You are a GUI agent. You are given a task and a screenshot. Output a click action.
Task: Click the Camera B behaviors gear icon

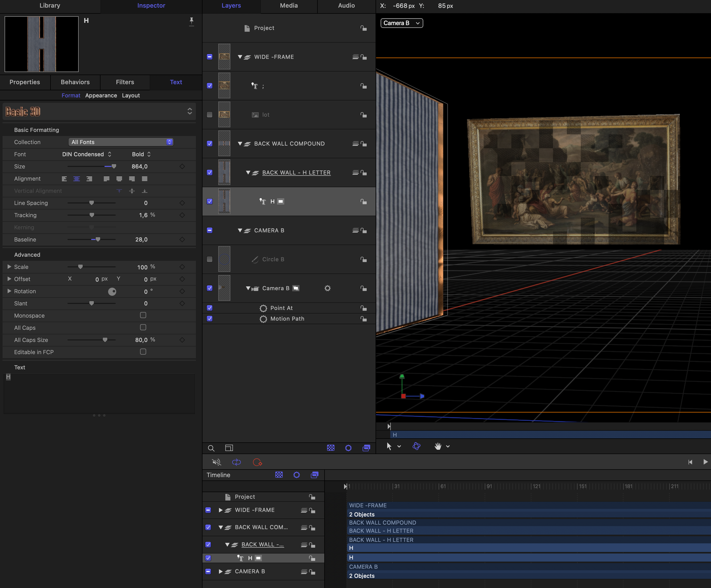[327, 288]
